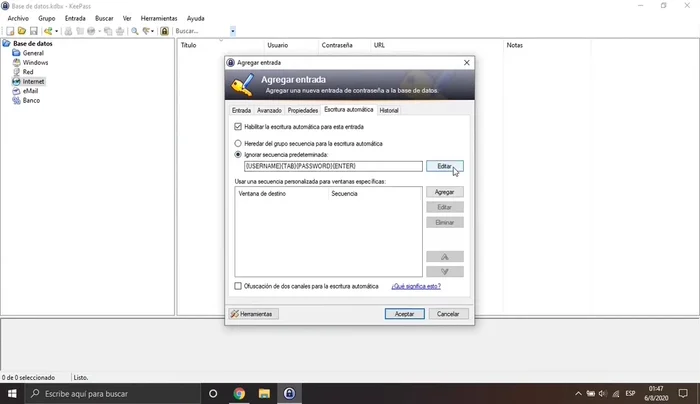Select the Base de datos root group
700x404 pixels.
[33, 43]
